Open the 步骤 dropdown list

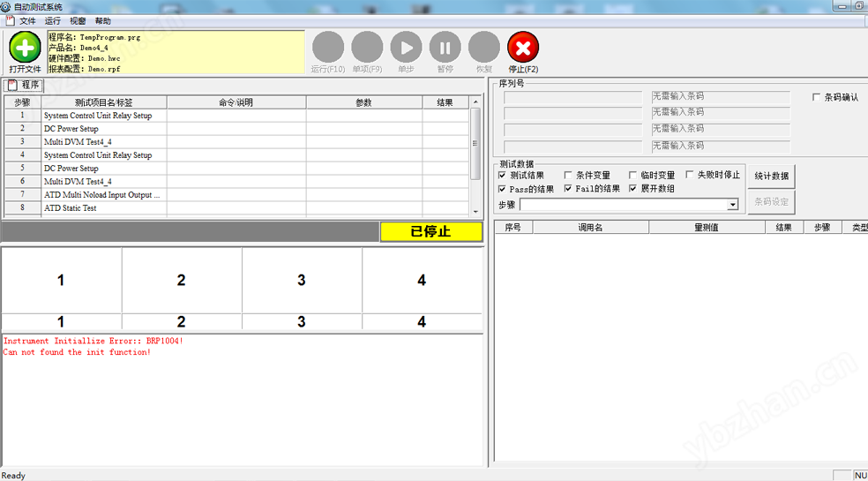pyautogui.click(x=732, y=205)
